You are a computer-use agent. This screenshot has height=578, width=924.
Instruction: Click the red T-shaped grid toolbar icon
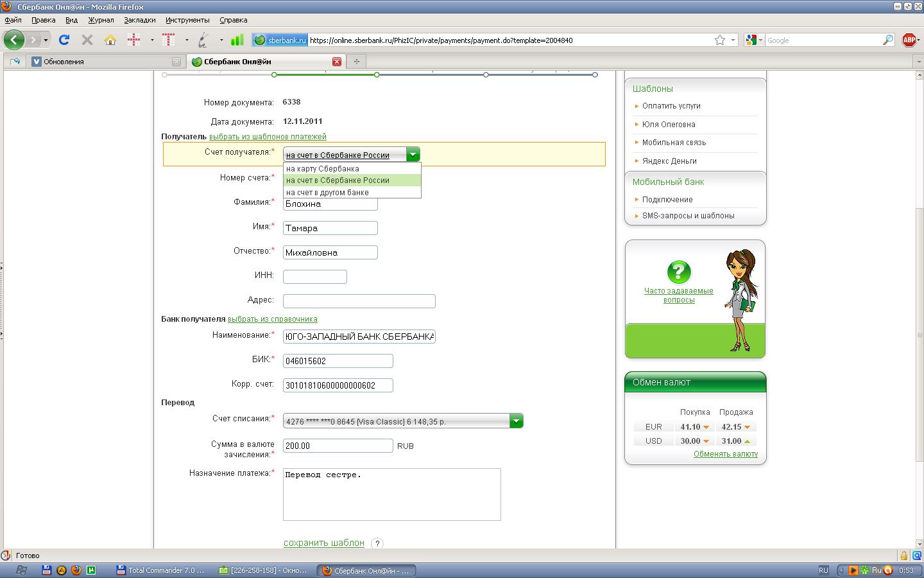pos(169,40)
